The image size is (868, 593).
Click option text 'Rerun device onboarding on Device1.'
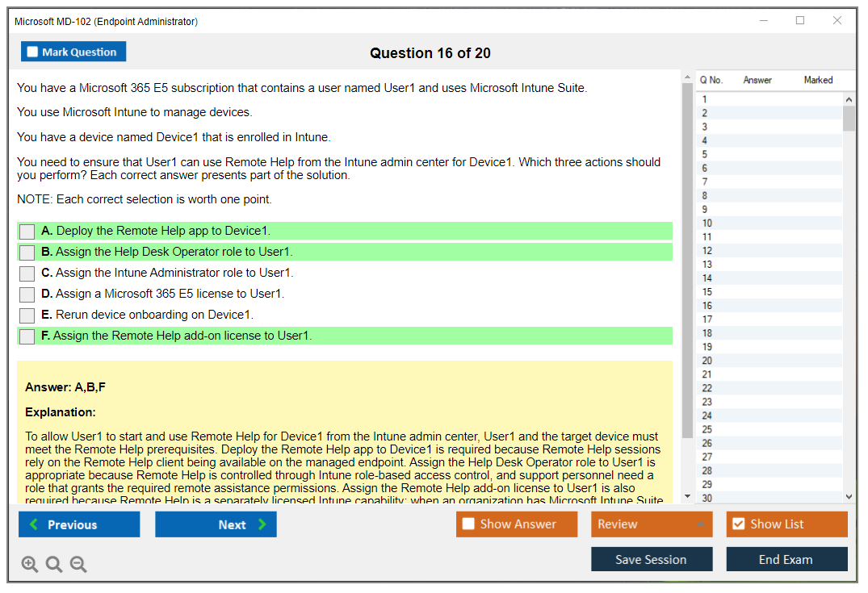[154, 315]
